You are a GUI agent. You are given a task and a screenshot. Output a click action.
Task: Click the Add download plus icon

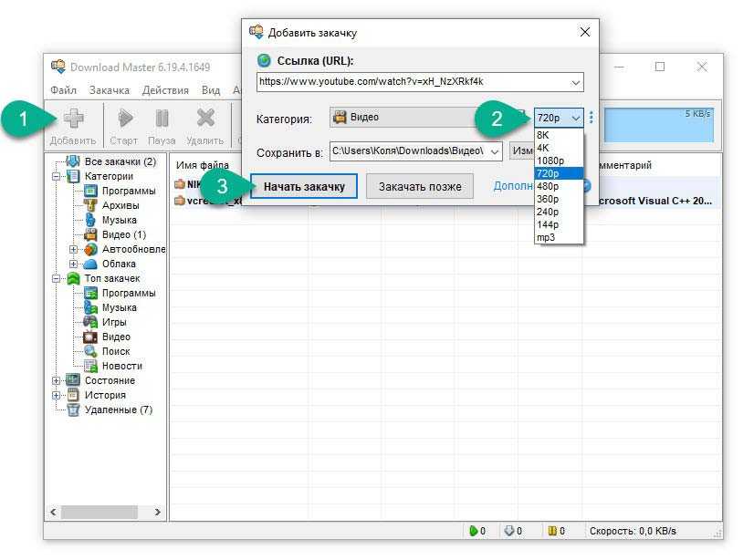click(72, 119)
